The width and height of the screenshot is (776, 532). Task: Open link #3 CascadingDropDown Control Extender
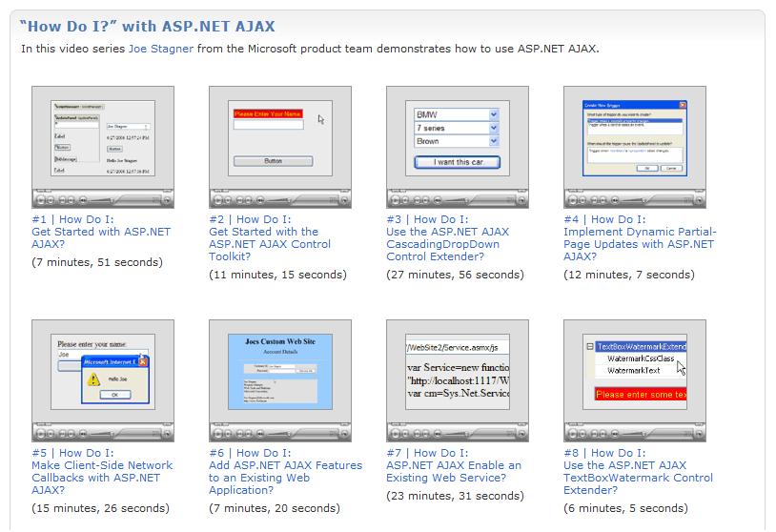447,238
